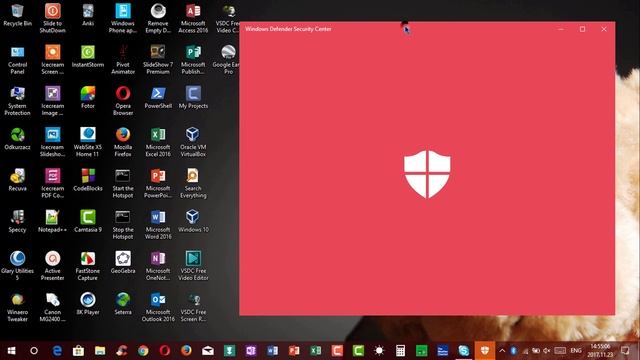Click the ENG language indicator
640x360 pixels.
[576, 351]
